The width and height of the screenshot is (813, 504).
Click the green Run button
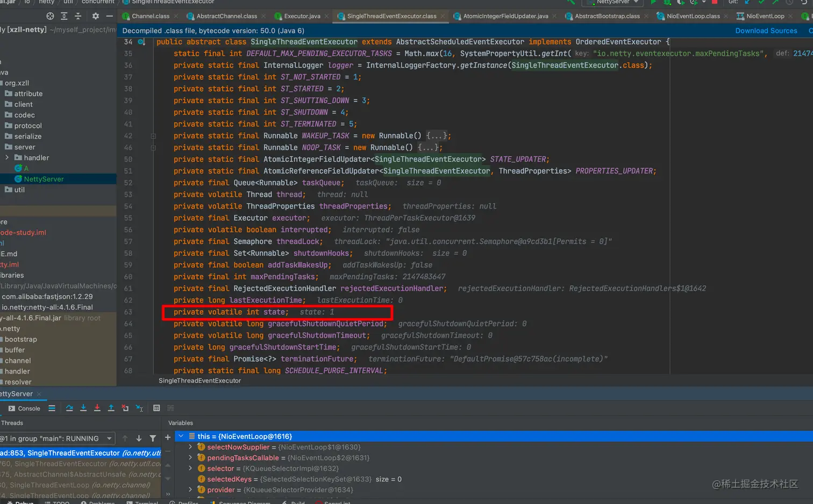click(x=653, y=2)
